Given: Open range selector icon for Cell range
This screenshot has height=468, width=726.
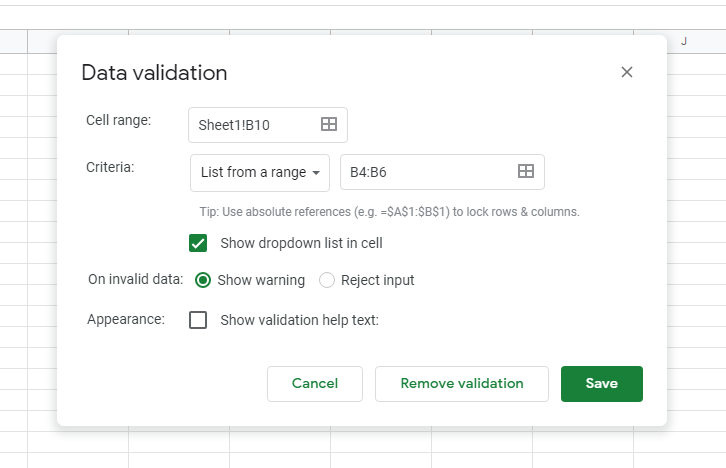Looking at the screenshot, I should point(329,124).
